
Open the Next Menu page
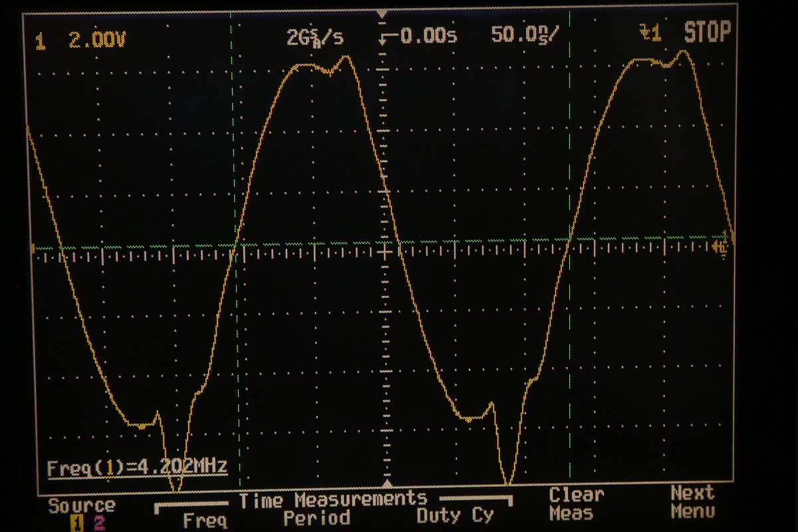[x=692, y=502]
